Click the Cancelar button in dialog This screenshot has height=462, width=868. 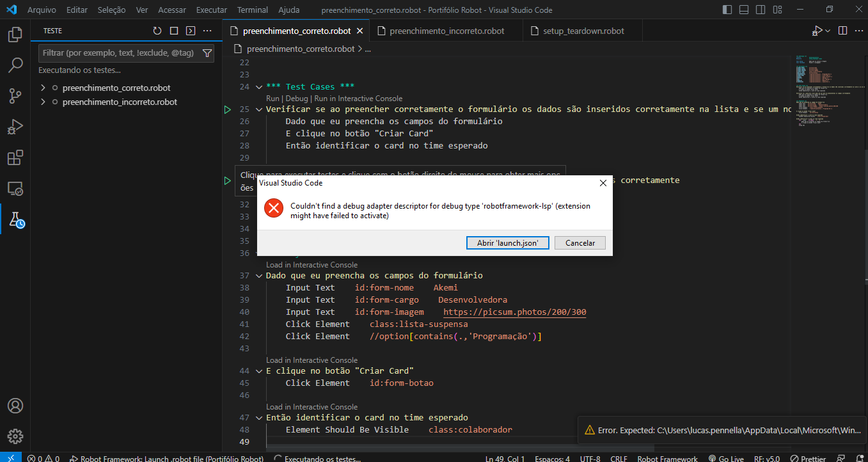click(580, 243)
